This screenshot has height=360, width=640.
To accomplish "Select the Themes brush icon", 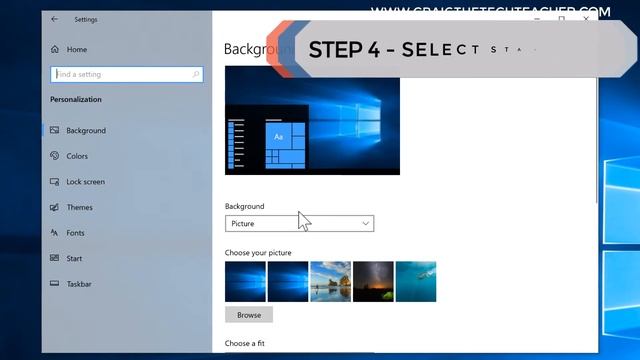I will coord(54,207).
